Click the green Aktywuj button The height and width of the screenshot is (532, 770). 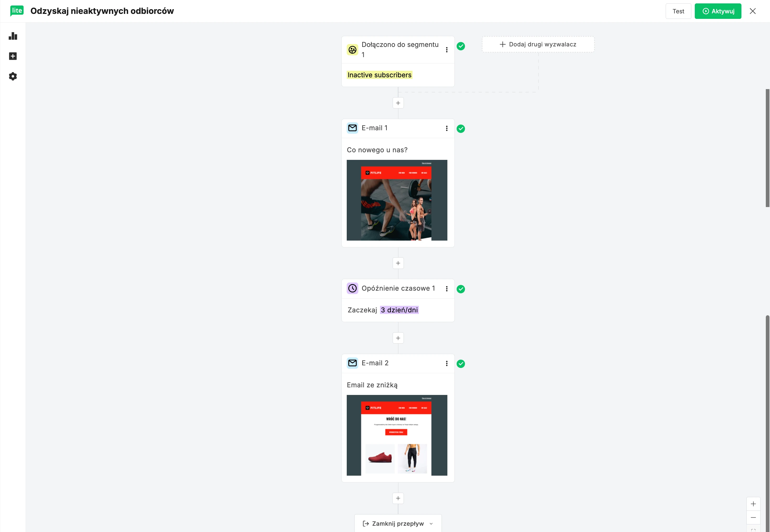point(718,11)
